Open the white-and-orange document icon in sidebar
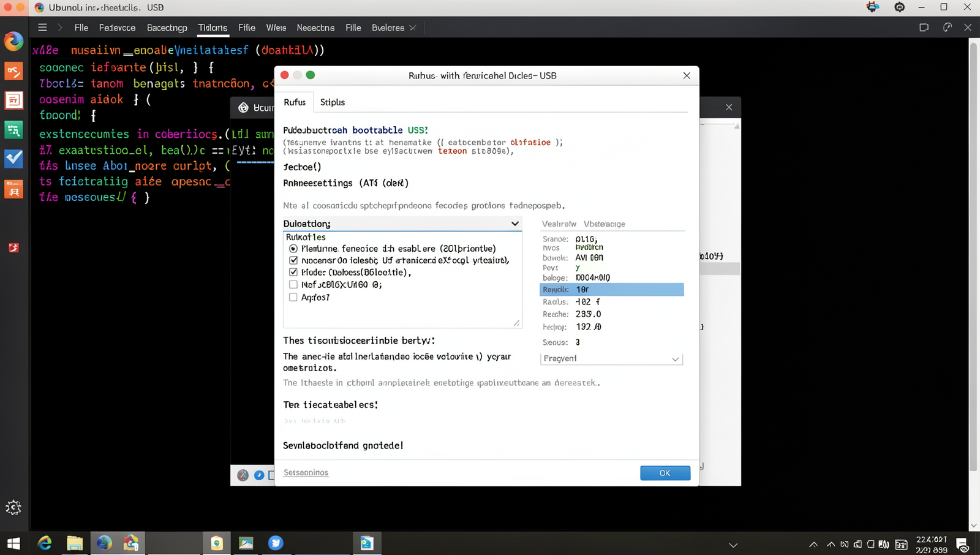This screenshot has width=980, height=555. pyautogui.click(x=13, y=100)
